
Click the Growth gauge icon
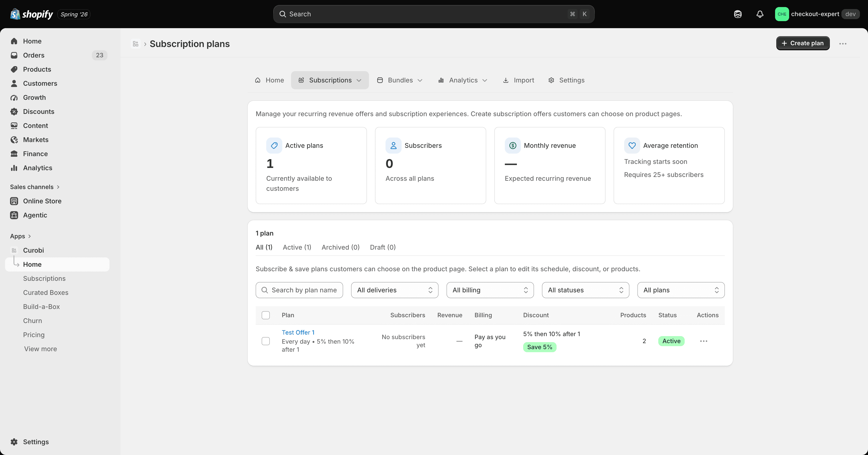click(x=14, y=98)
